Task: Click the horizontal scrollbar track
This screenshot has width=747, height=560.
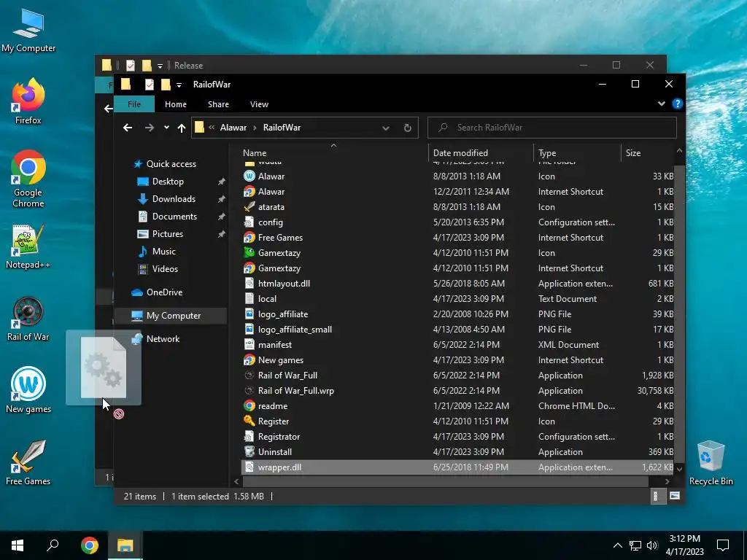Action: coord(446,482)
